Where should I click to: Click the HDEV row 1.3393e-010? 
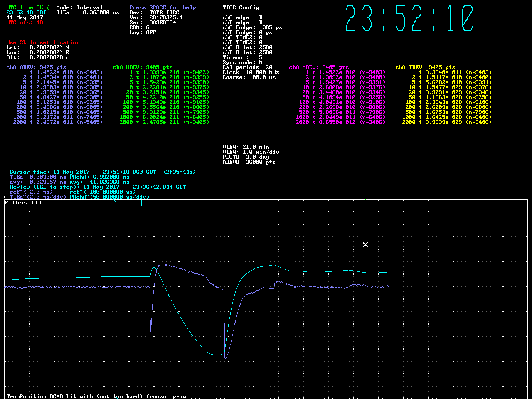click(x=169, y=72)
